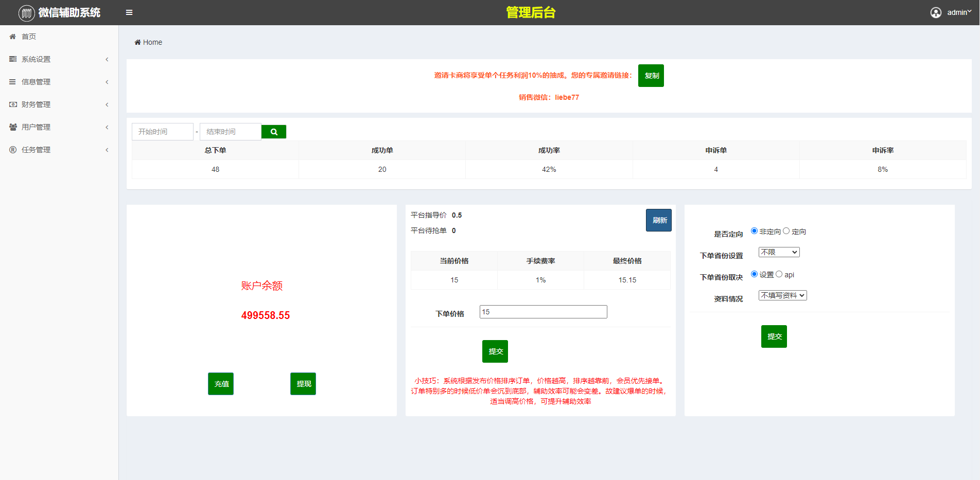The width and height of the screenshot is (980, 480).
Task: Toggle the sidebar hamburger icon
Action: [129, 12]
